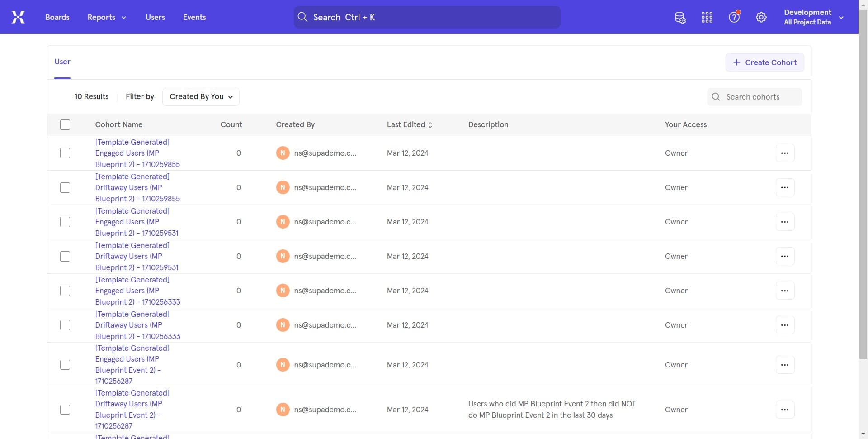Select checkbox for Engaged Users 1710256333
868x439 pixels.
point(65,291)
